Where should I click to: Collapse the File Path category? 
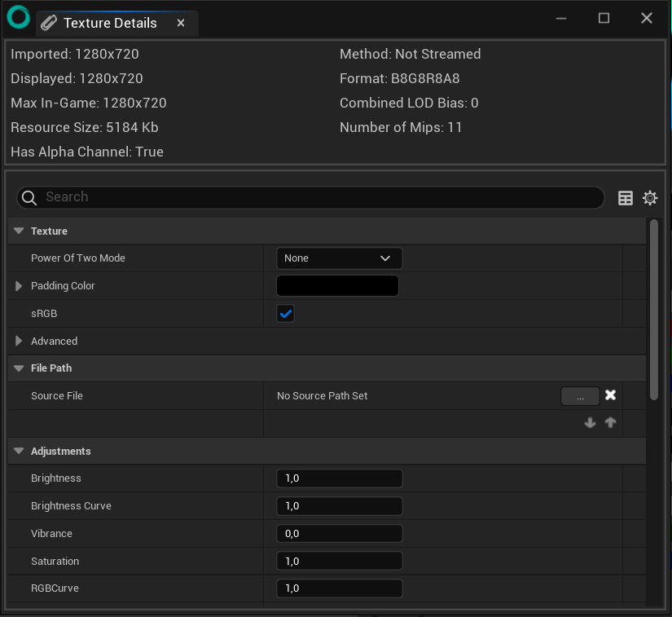pos(20,368)
